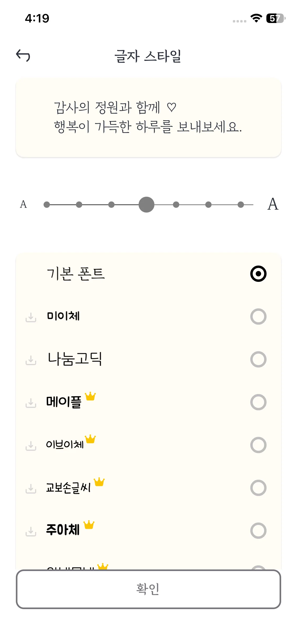Select the 기본 폰트 radio button

click(258, 274)
